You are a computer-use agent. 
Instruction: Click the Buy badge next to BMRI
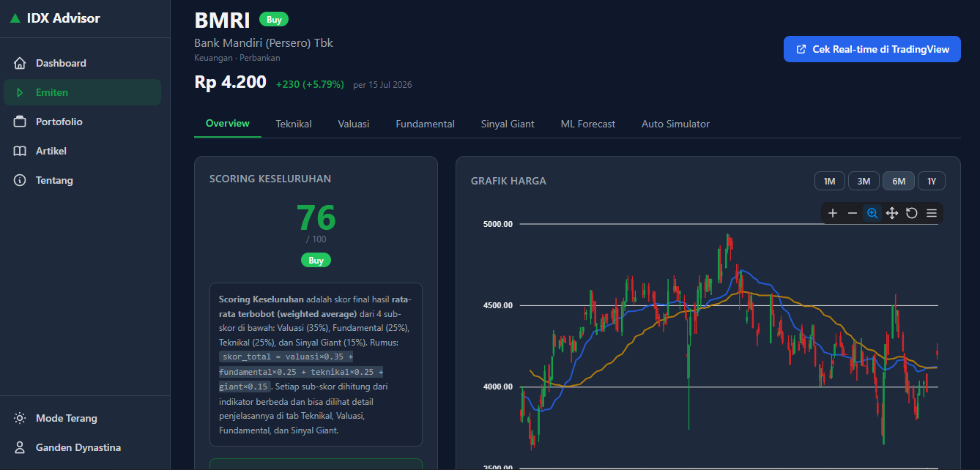(x=274, y=19)
